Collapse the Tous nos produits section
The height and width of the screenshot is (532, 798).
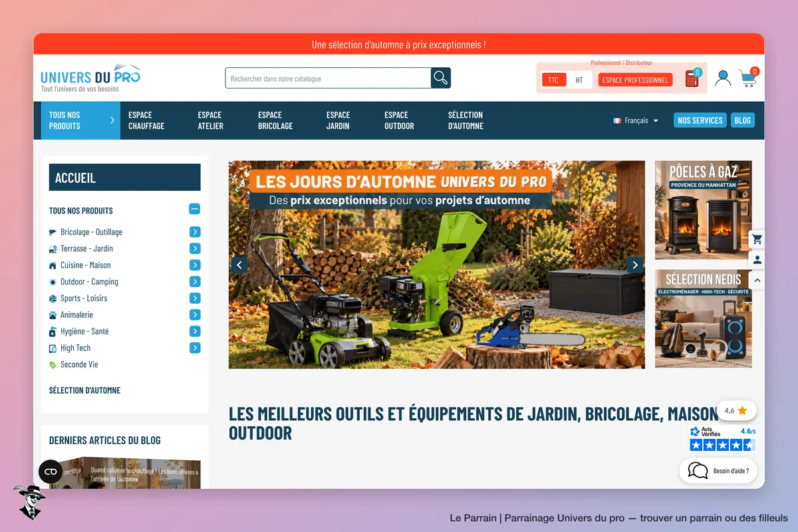(194, 209)
